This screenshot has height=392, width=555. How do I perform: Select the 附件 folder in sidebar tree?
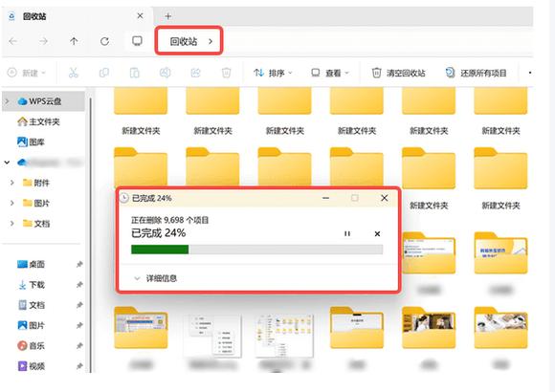[36, 183]
